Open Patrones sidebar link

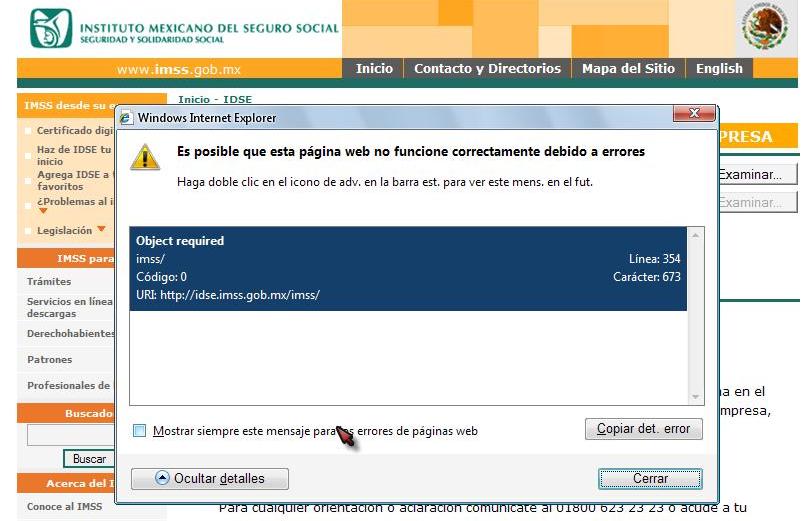(50, 359)
